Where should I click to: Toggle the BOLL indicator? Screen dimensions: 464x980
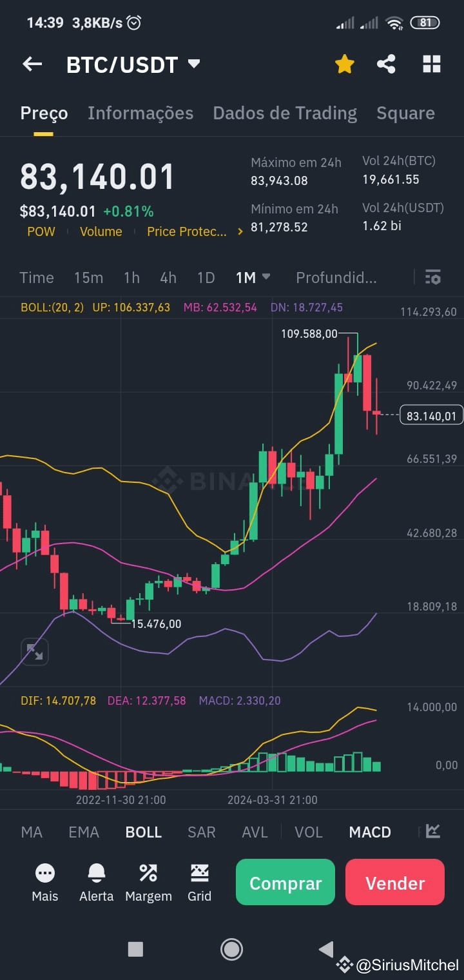pos(144,832)
